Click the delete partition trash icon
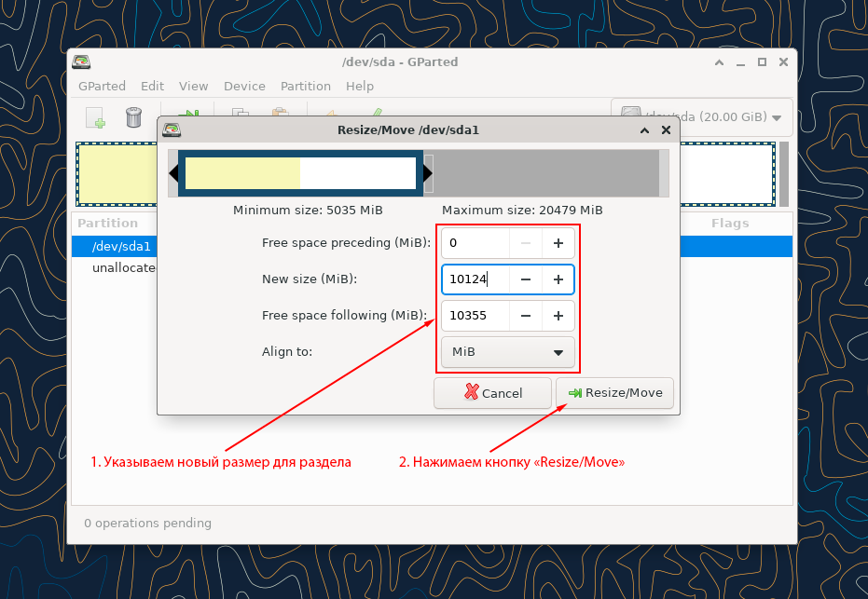868x599 pixels. pyautogui.click(x=133, y=117)
